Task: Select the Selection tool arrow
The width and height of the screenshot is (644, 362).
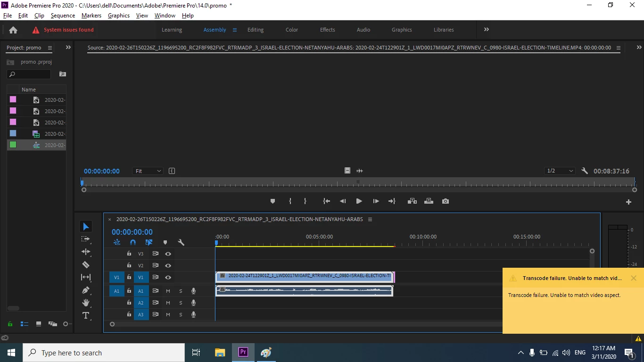Action: (x=86, y=227)
